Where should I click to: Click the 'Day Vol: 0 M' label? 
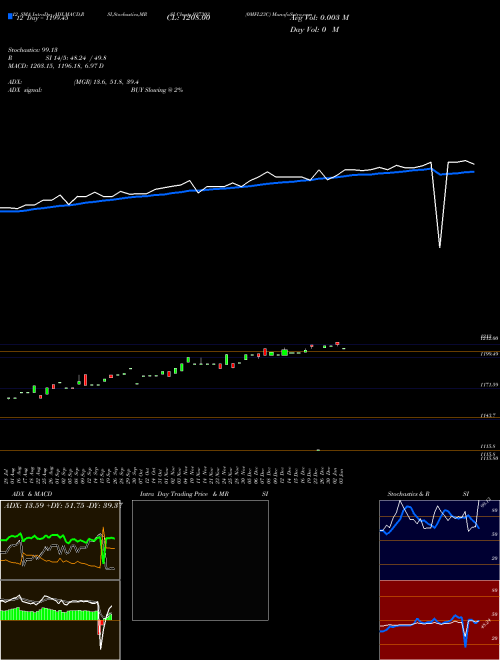314,29
